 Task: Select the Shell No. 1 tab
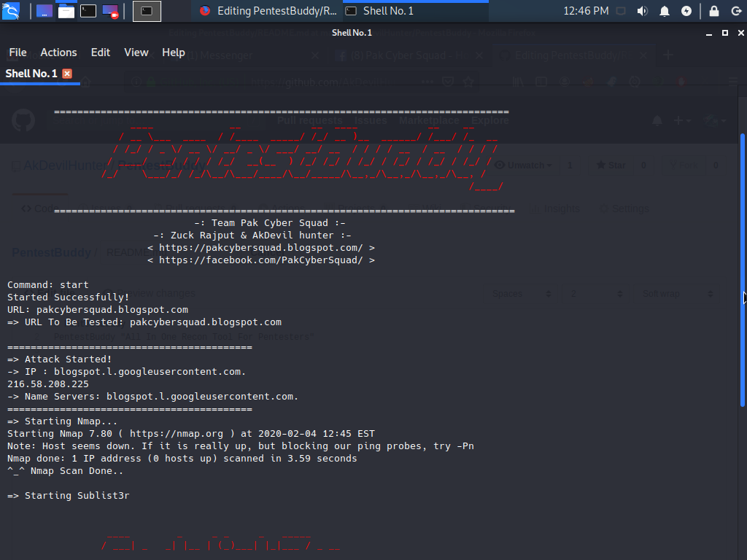(31, 74)
